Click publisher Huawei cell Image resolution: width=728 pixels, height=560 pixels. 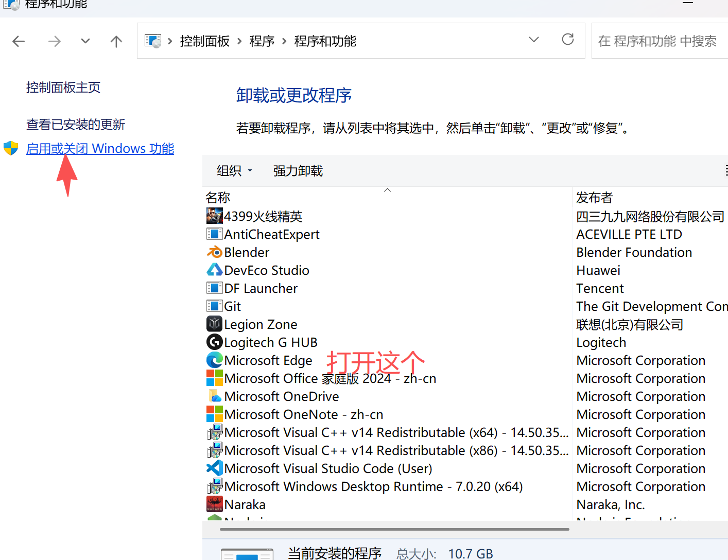[x=598, y=270]
